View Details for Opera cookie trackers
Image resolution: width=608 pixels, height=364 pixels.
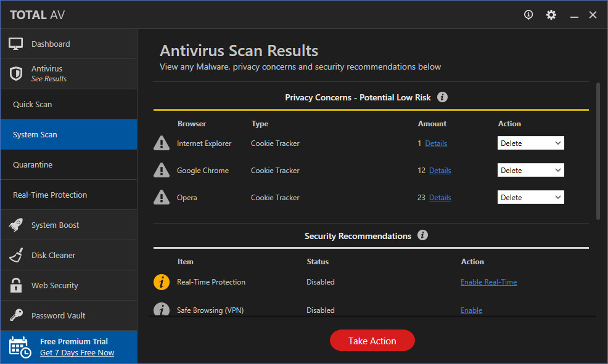tap(440, 198)
